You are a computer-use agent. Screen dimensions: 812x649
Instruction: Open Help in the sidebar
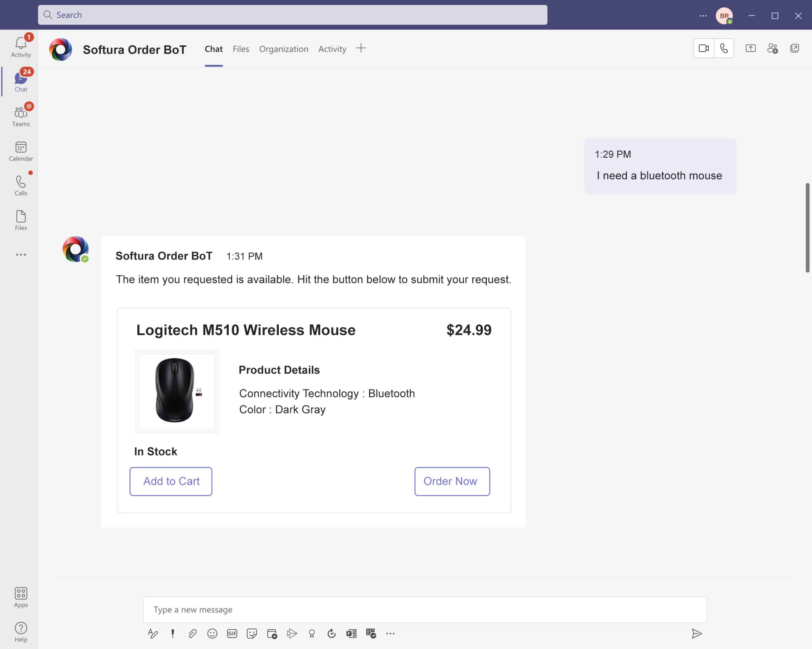point(21,632)
